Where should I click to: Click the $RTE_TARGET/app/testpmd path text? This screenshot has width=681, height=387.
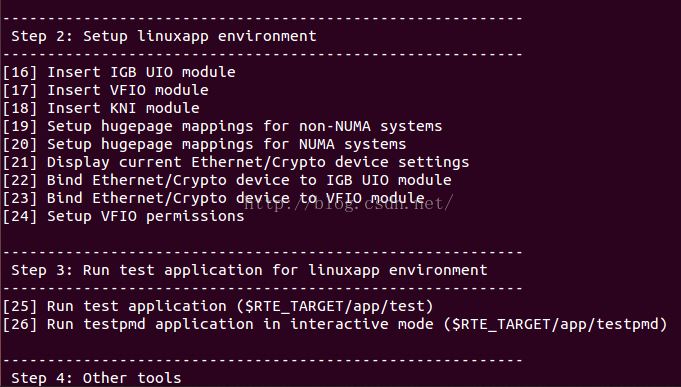tap(555, 324)
